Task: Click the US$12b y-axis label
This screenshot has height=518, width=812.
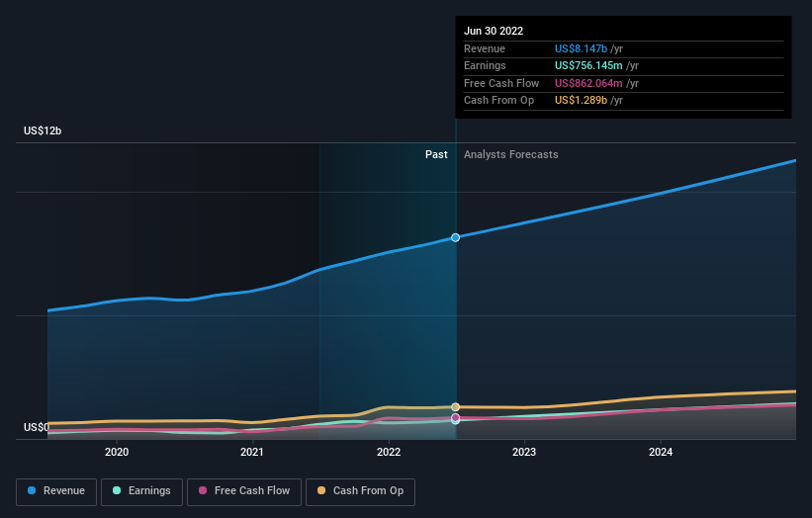Action: click(x=43, y=130)
